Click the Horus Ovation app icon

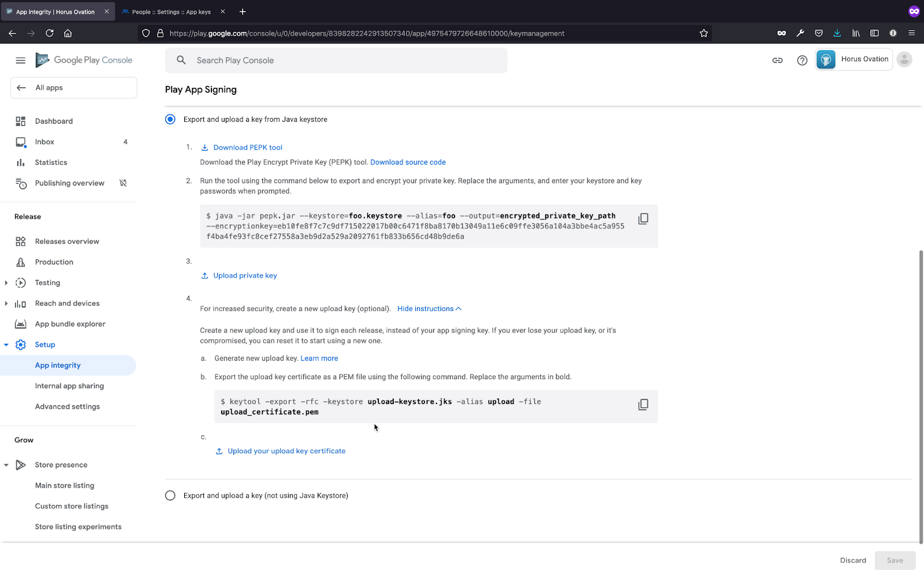tap(826, 59)
